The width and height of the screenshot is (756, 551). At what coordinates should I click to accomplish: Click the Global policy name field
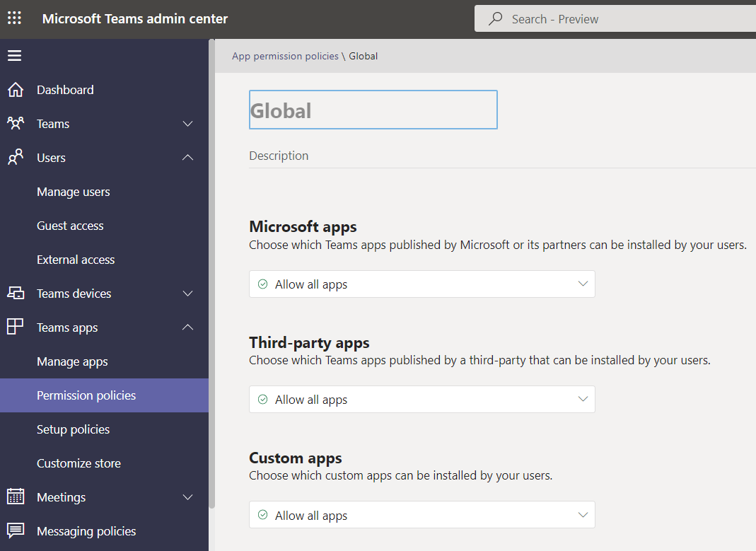pyautogui.click(x=373, y=110)
